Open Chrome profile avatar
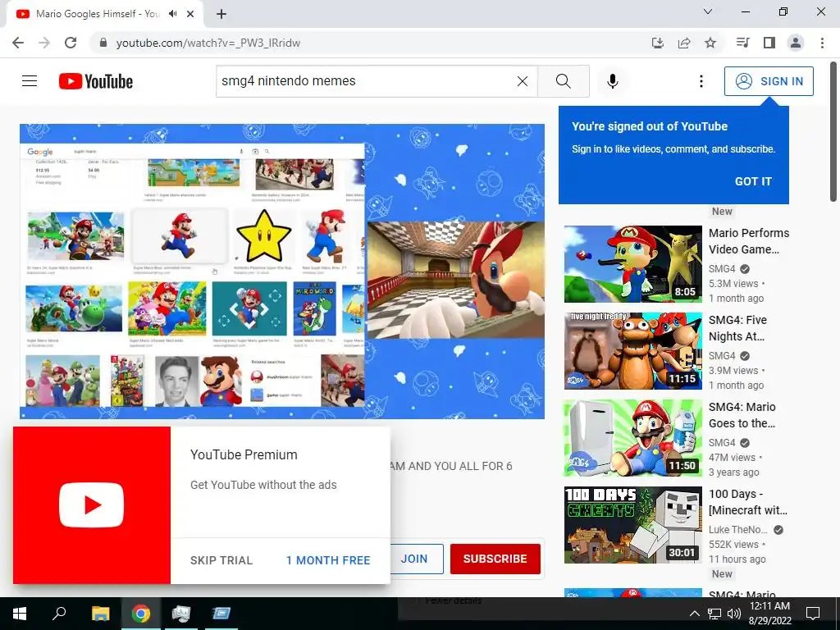The width and height of the screenshot is (840, 630). pos(796,43)
